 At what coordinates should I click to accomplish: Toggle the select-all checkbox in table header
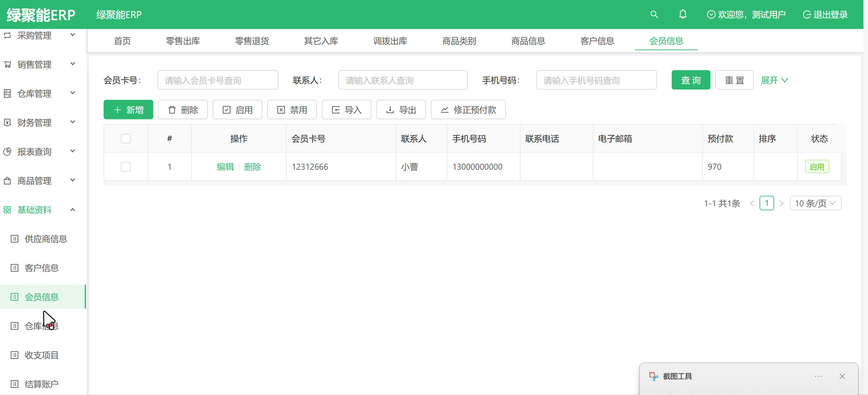[x=126, y=138]
